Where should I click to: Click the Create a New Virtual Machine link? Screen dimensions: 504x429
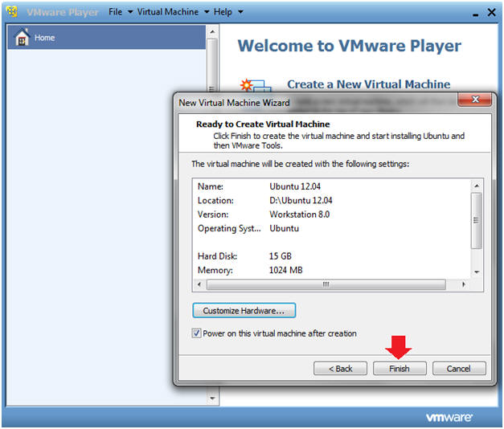pos(369,84)
